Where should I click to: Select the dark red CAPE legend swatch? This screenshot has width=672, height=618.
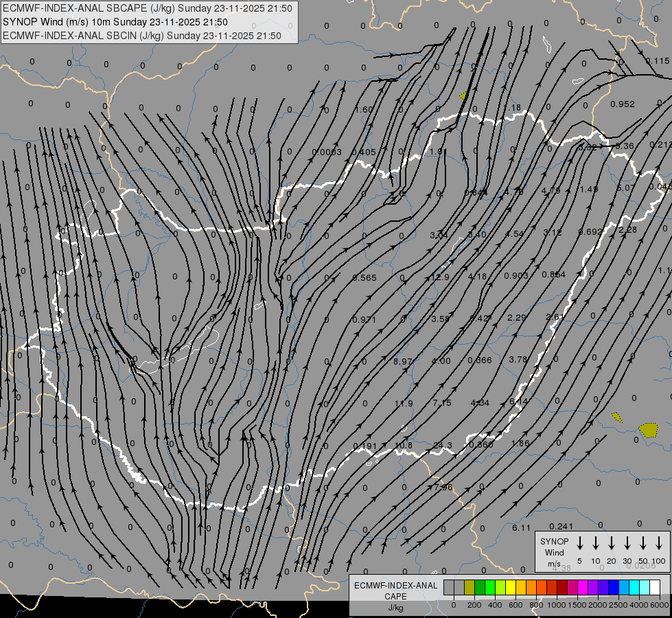562,587
